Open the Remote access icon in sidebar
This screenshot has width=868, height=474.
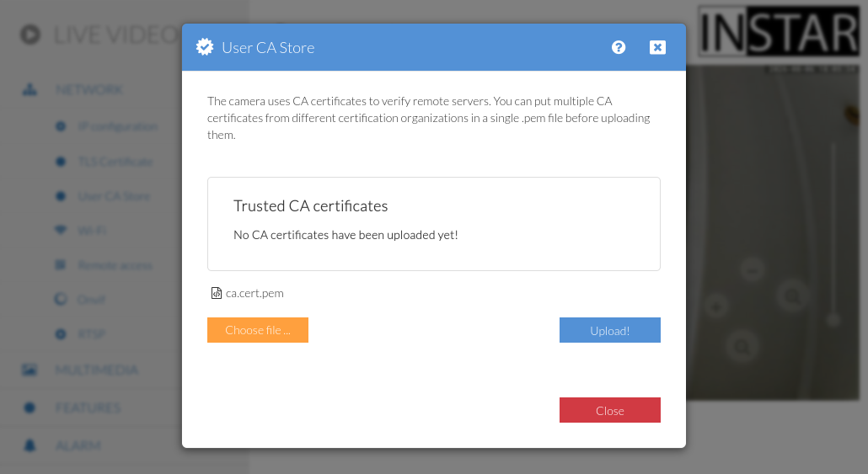click(61, 265)
